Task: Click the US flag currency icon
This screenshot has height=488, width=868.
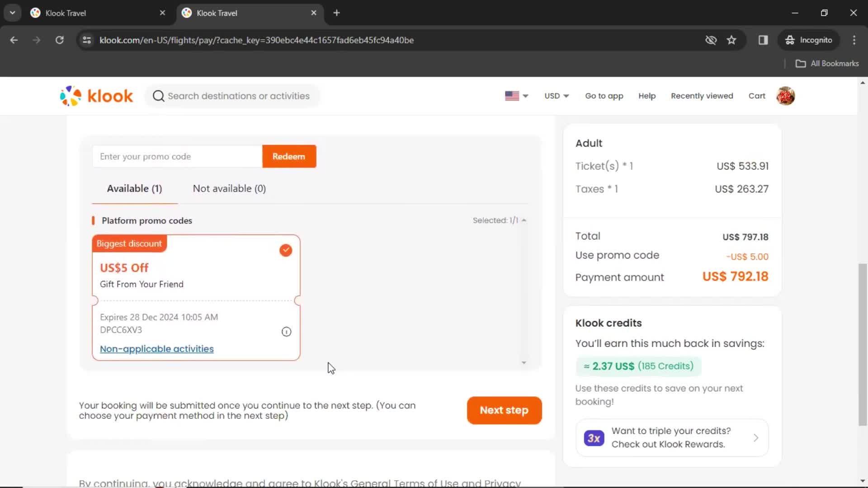Action: tap(511, 95)
